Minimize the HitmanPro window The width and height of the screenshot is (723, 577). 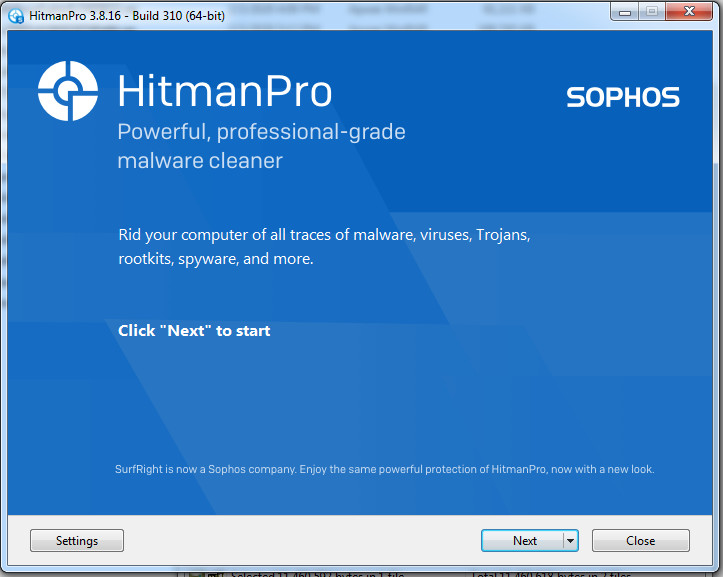tap(625, 12)
